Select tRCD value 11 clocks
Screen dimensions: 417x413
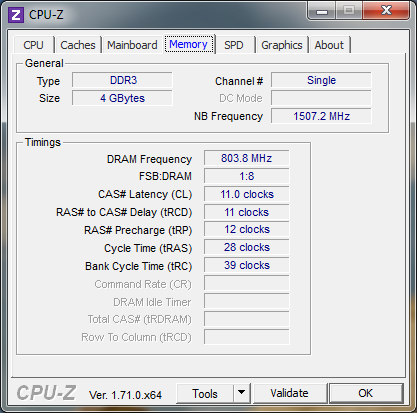coord(247,212)
